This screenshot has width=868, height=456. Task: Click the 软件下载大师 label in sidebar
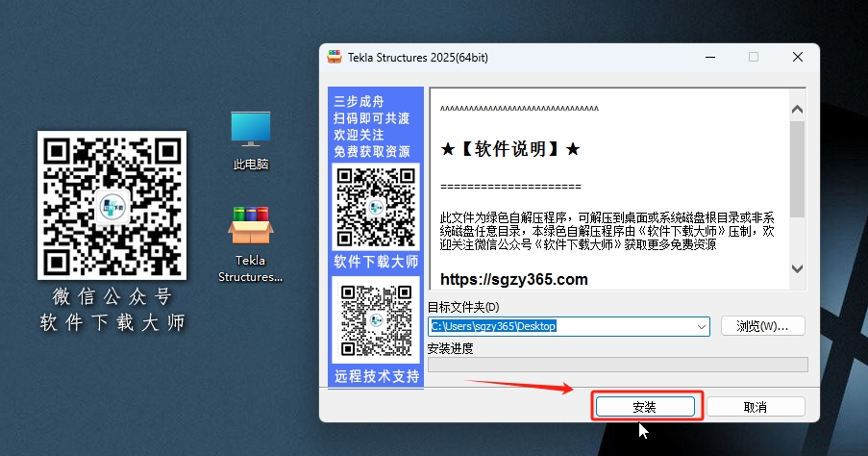pos(376,262)
